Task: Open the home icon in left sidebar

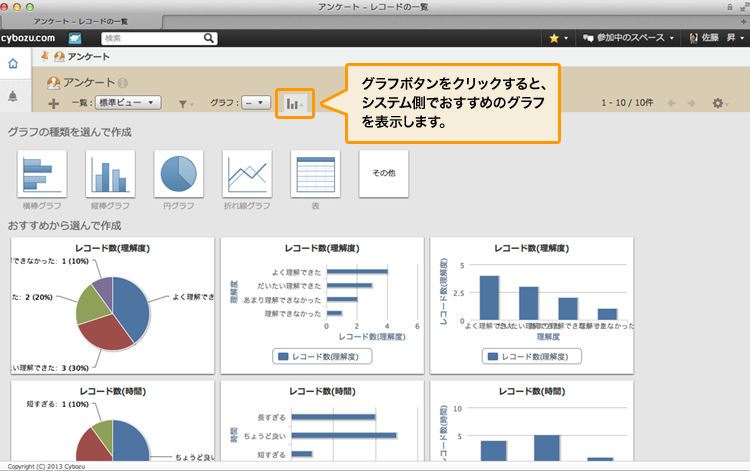Action: point(13,64)
